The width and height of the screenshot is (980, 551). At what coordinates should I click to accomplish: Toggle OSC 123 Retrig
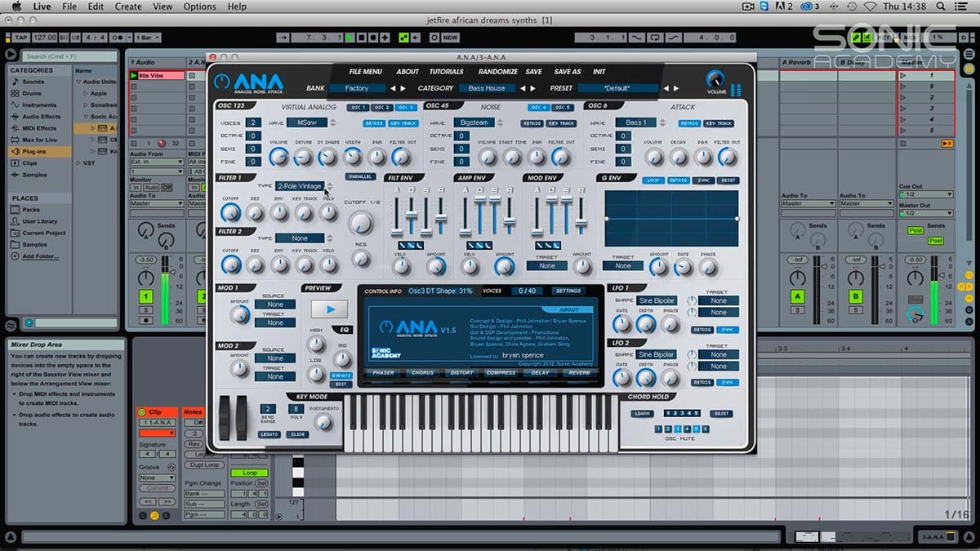point(375,123)
